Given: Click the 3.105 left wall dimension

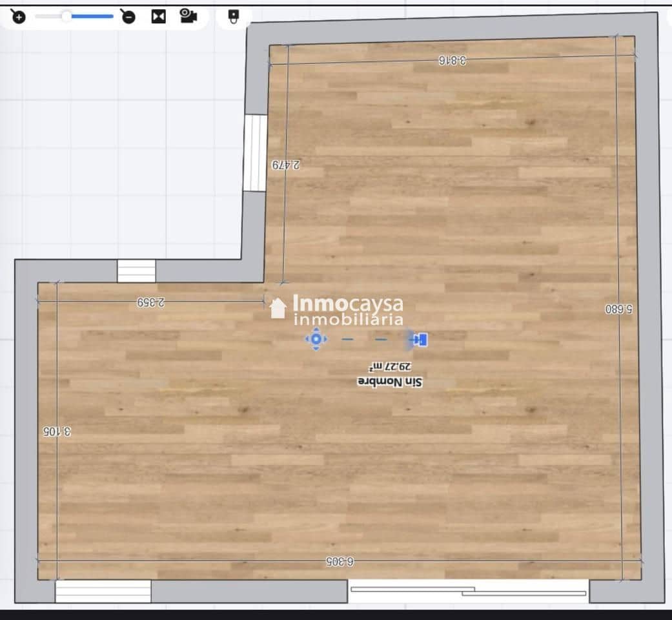Looking at the screenshot, I should pos(57,431).
